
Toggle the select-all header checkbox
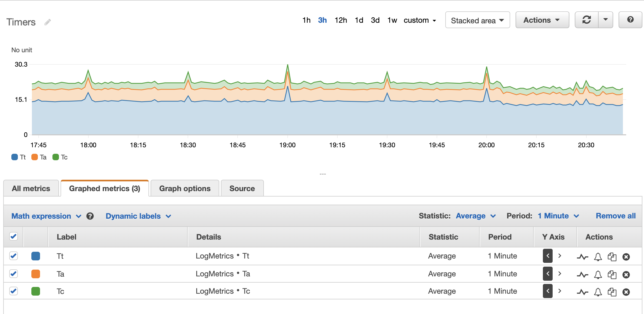(14, 236)
